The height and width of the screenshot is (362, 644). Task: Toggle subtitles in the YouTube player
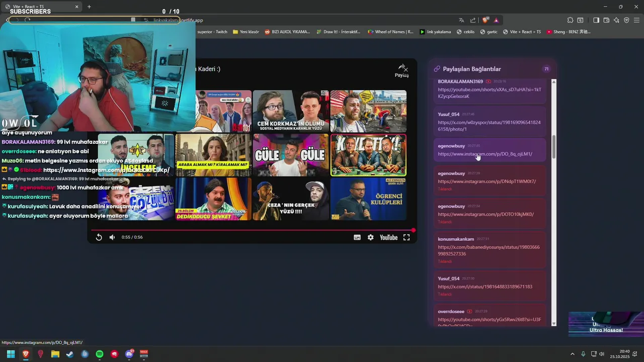[357, 237]
